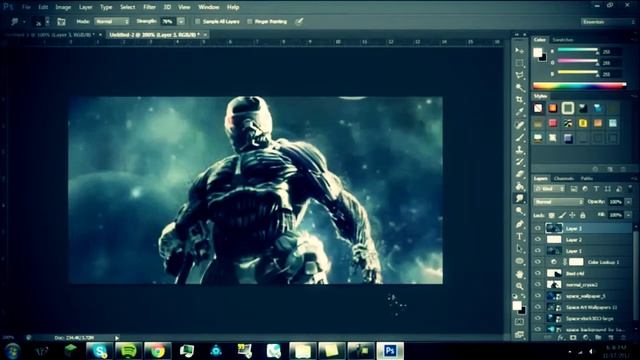
Task: Select the History Brush tool
Action: click(x=519, y=162)
